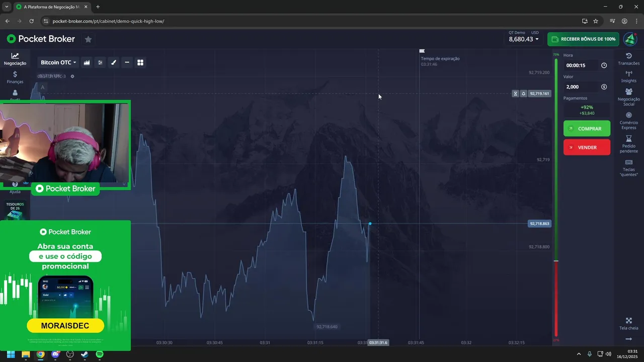This screenshot has height=362, width=644.
Task: Open the Bitcoin OTC asset dropdown
Action: click(58, 62)
